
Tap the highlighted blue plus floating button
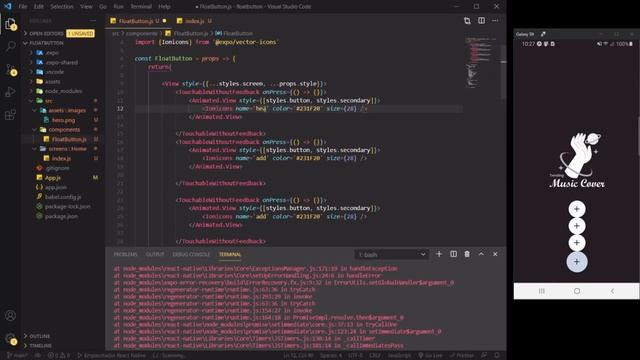(x=577, y=262)
